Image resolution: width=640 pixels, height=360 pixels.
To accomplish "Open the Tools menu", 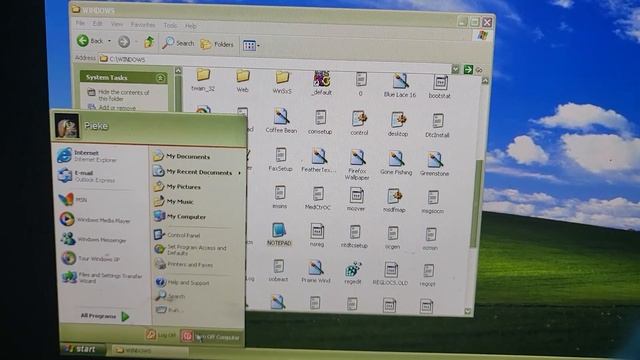I will [170, 25].
